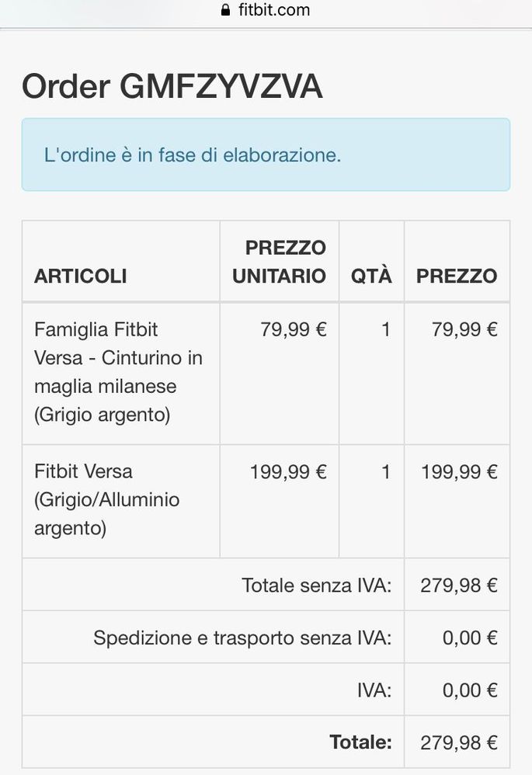Tap the PREZZO column header
The image size is (532, 775).
[457, 276]
